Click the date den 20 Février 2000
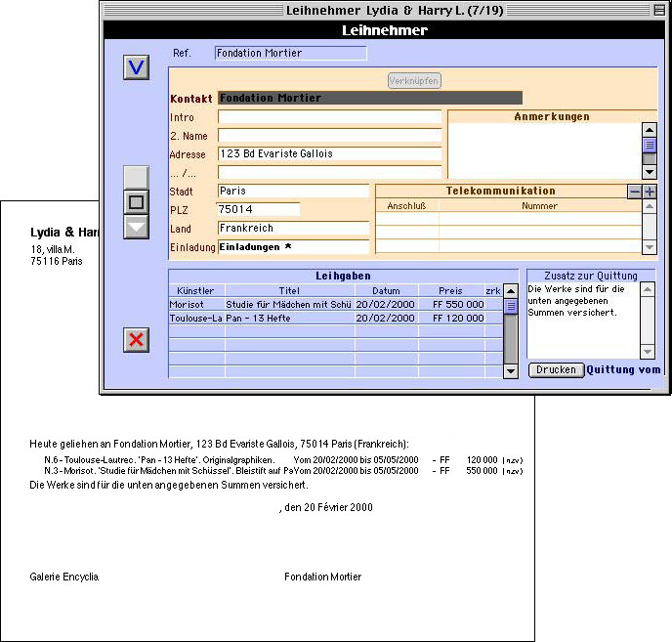 point(329,507)
